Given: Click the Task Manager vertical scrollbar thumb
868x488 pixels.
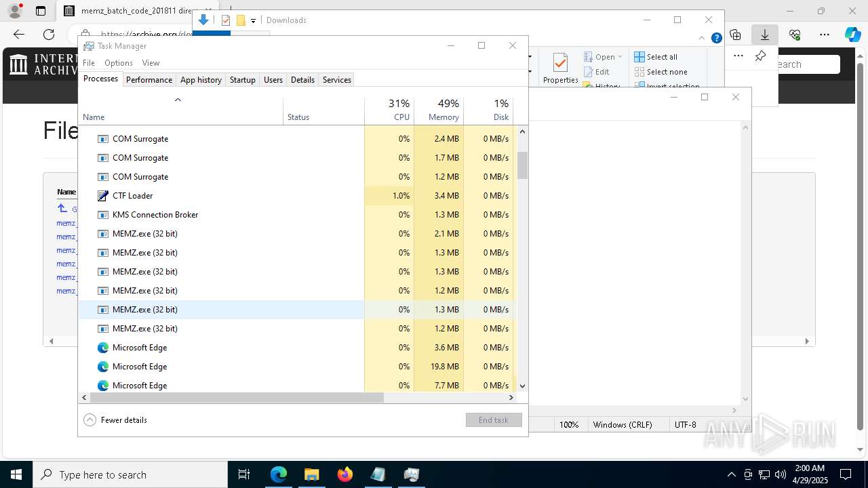Looking at the screenshot, I should [x=522, y=165].
